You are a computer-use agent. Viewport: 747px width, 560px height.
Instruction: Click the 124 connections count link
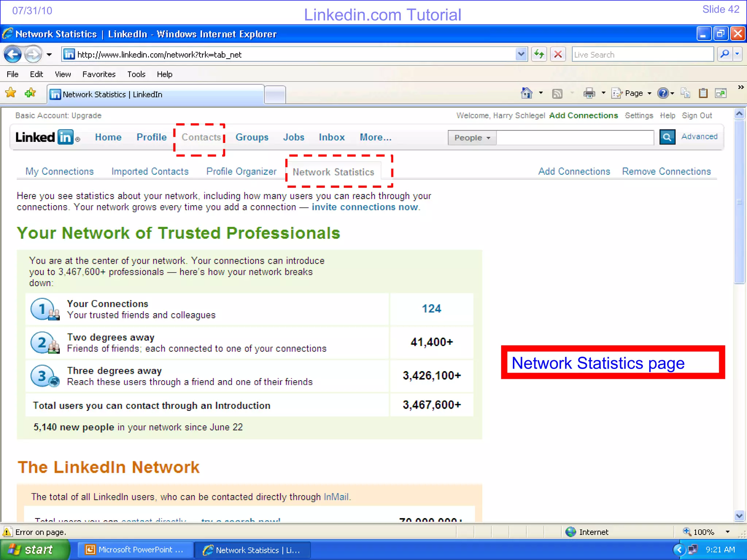pos(431,309)
